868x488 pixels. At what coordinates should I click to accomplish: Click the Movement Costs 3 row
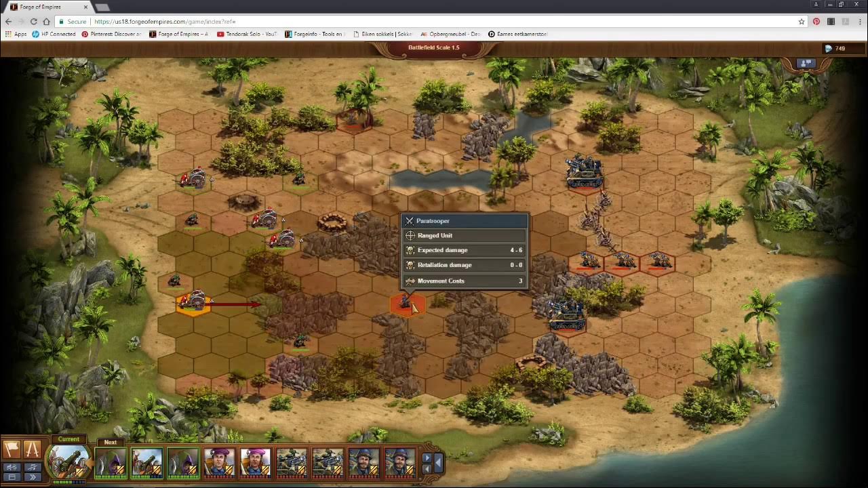(x=465, y=281)
